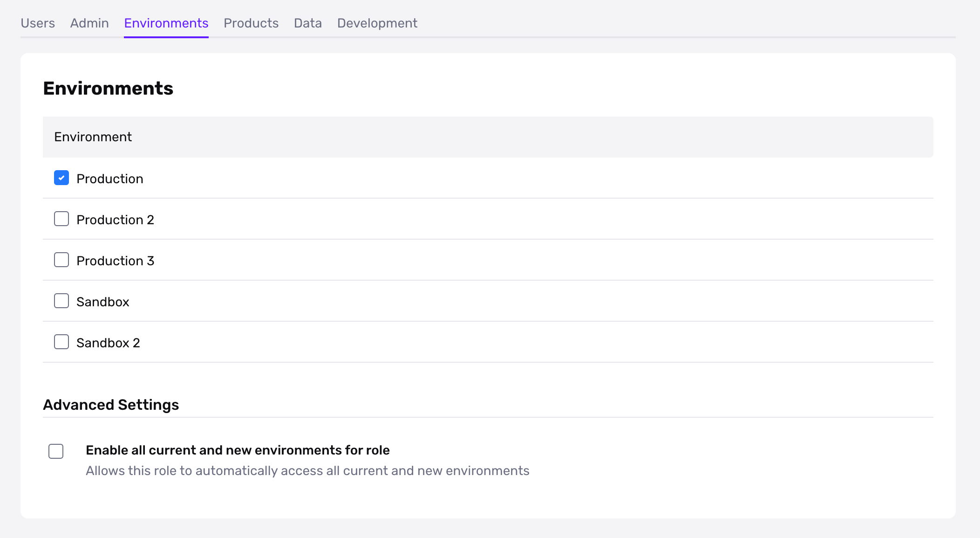980x538 pixels.
Task: Click the Advanced Settings heading
Action: 111,405
